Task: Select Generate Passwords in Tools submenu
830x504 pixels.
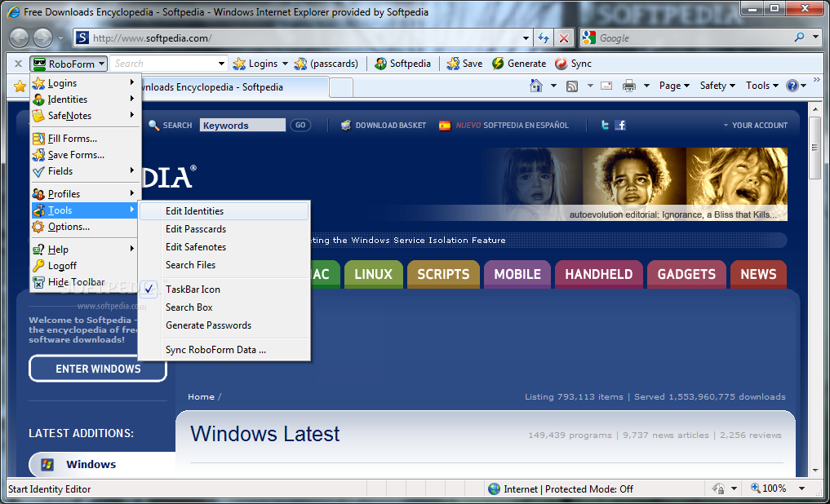Action: (224, 325)
